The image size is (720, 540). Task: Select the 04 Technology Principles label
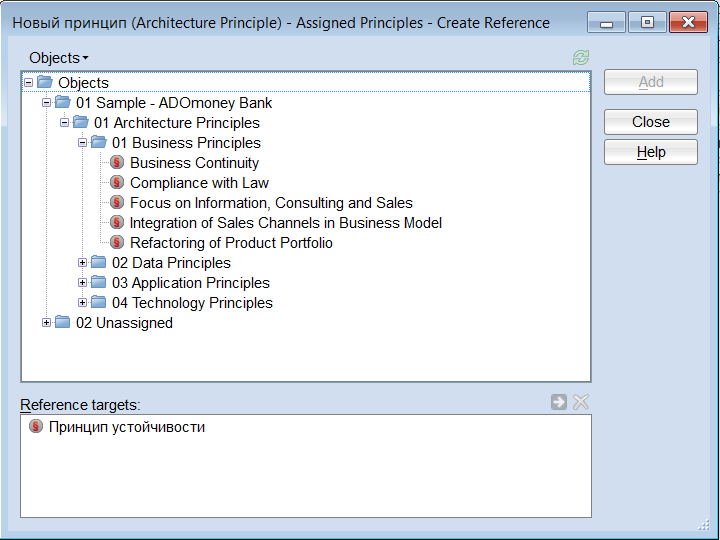pyautogui.click(x=192, y=303)
